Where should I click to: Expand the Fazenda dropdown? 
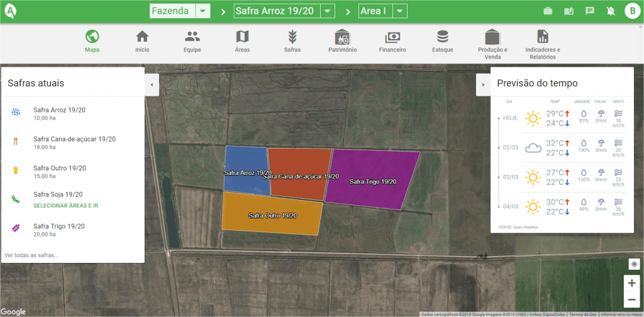(x=203, y=11)
